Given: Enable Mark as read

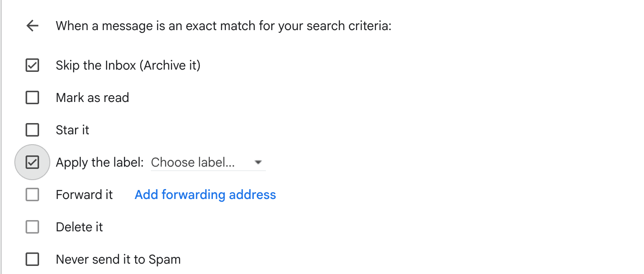Looking at the screenshot, I should tap(32, 97).
